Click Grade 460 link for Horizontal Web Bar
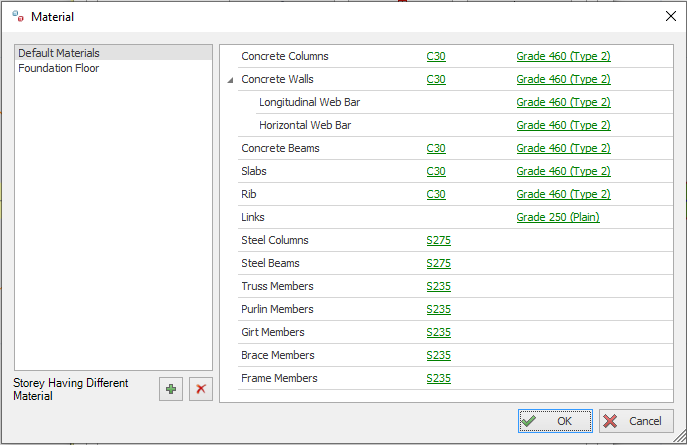Image resolution: width=687 pixels, height=445 pixels. (563, 126)
